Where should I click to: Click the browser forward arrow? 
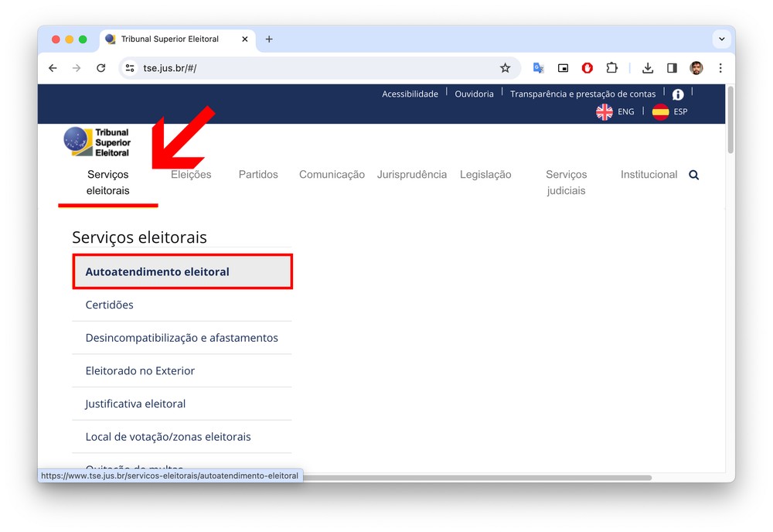click(x=77, y=68)
